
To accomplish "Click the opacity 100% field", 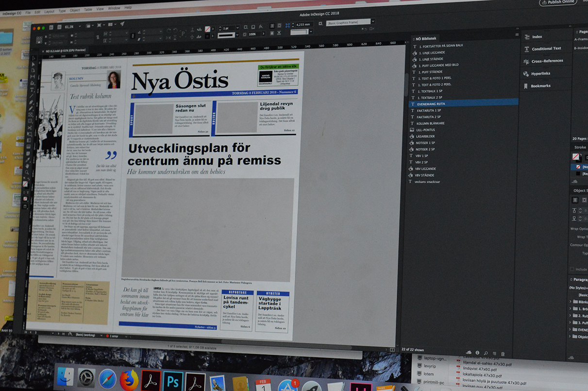I will [x=255, y=34].
